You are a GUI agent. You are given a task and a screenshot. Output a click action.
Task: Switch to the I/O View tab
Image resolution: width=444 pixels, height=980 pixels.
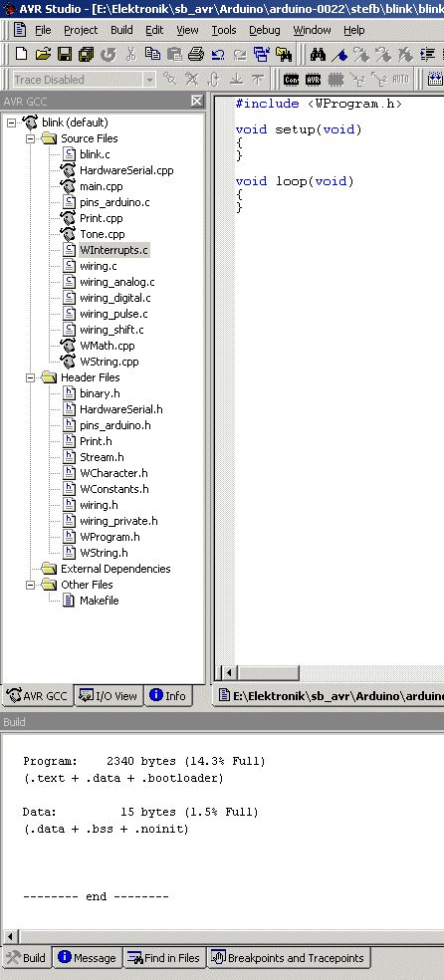click(x=109, y=695)
